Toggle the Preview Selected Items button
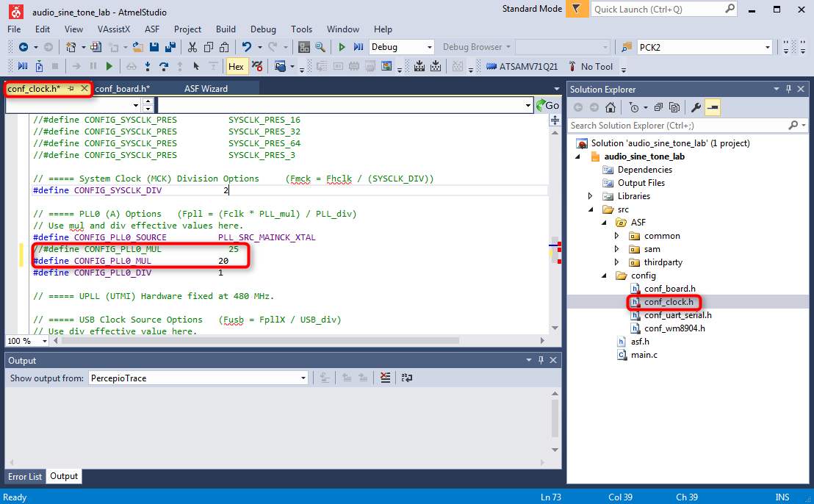 (713, 107)
